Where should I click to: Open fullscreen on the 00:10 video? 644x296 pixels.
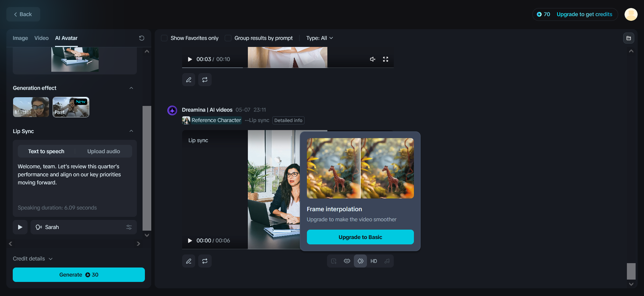coord(386,59)
